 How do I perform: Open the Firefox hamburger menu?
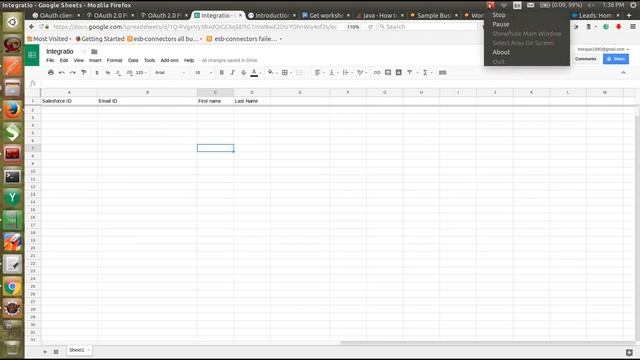tap(633, 27)
